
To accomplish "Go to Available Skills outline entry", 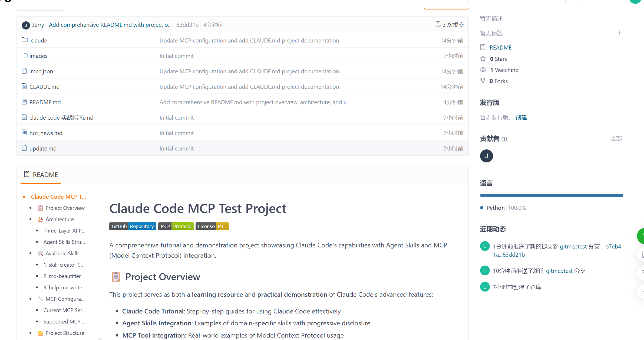I will click(x=62, y=253).
